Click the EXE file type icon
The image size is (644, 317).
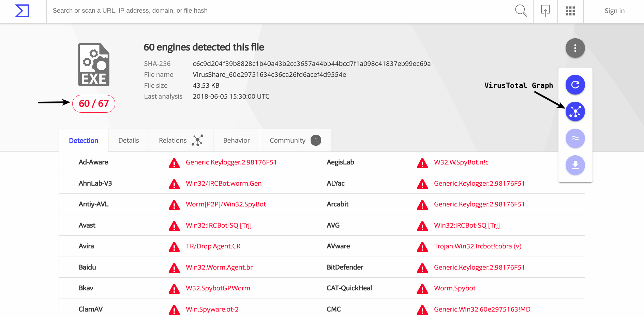[x=94, y=65]
